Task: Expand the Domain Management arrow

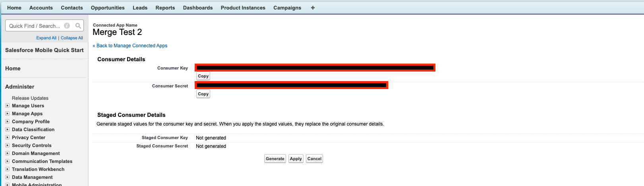Action: [7, 153]
